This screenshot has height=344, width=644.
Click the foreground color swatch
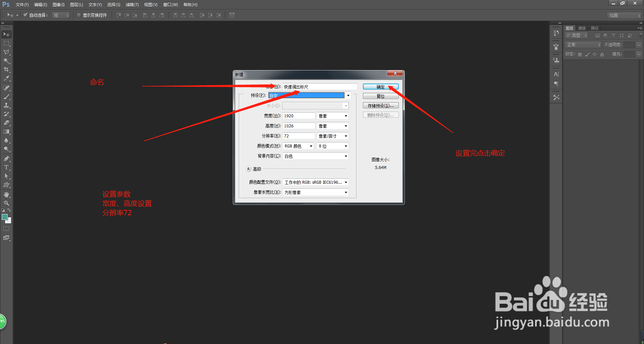coord(4,217)
